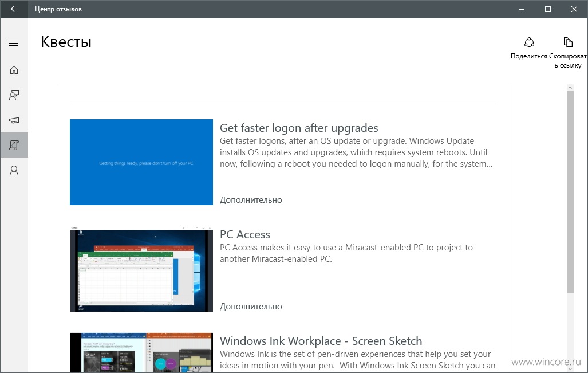588x373 pixels.
Task: Open the Screen Sketch quest thumbnail
Action: (x=141, y=352)
